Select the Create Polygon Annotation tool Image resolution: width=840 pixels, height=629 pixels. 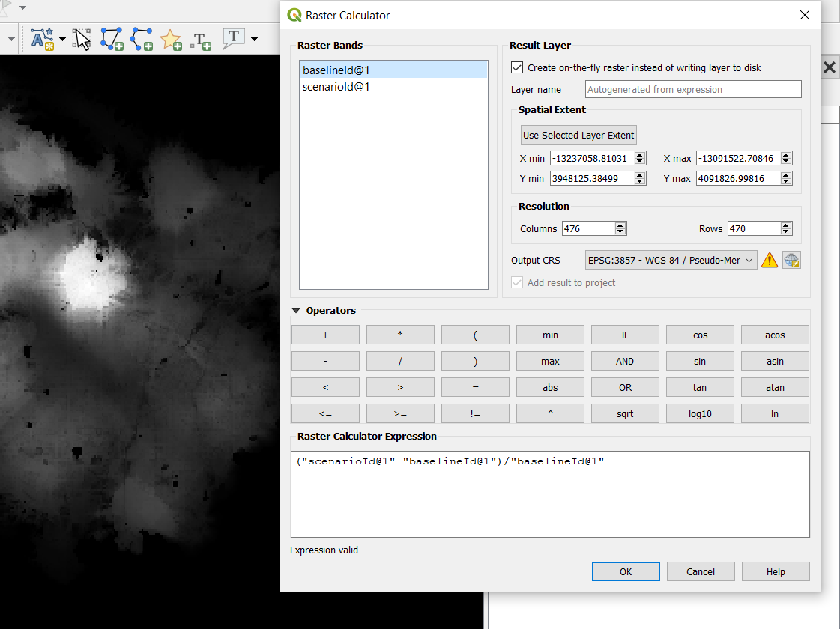click(x=112, y=39)
